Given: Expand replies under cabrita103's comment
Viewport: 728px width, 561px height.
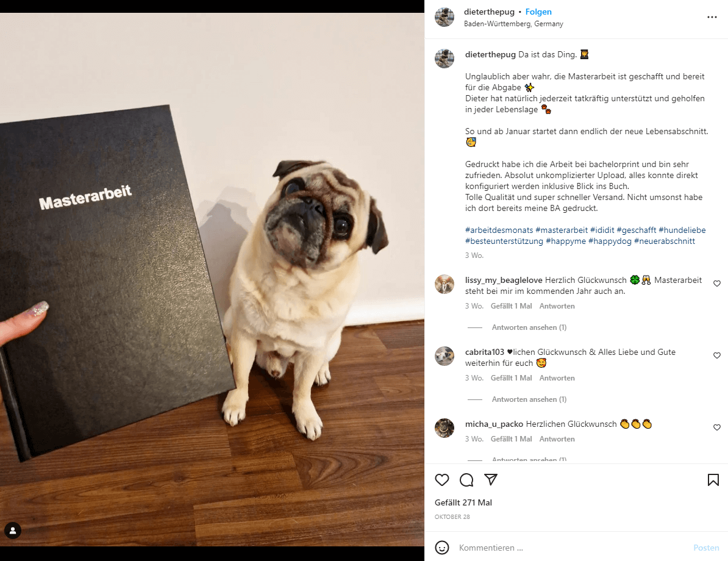Looking at the screenshot, I should coord(529,399).
